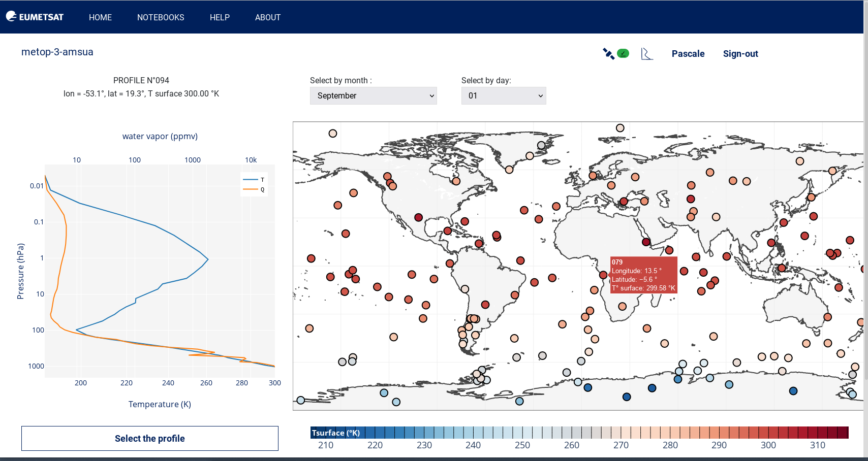Click the satellite status icon in the header
The height and width of the screenshot is (461, 868).
608,53
